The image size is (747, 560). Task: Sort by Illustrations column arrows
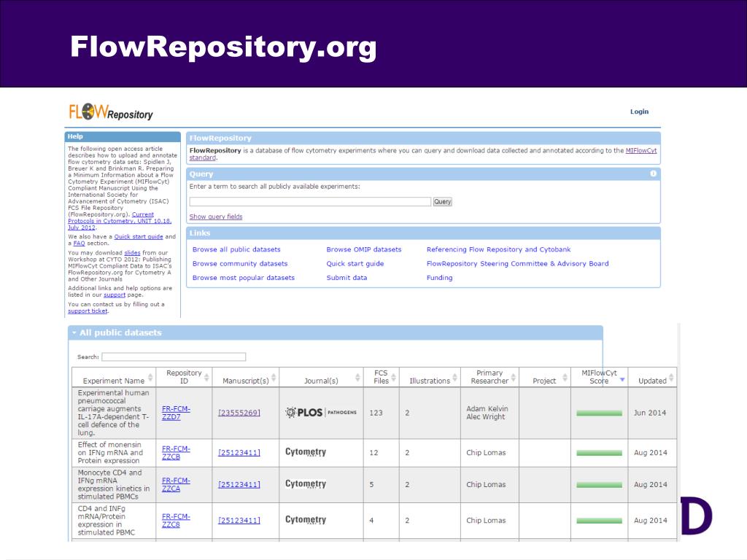(x=454, y=378)
